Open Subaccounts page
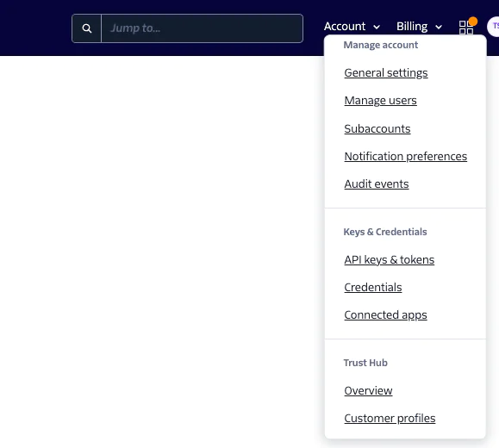This screenshot has width=499, height=448. point(377,128)
